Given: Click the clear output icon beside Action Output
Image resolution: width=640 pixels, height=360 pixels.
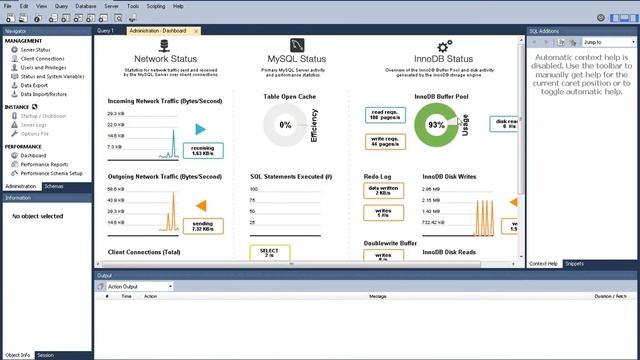Looking at the screenshot, I should (x=100, y=287).
